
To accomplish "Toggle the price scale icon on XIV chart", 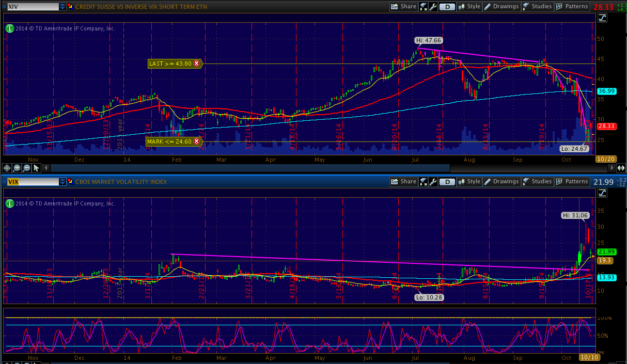I will click(x=603, y=18).
